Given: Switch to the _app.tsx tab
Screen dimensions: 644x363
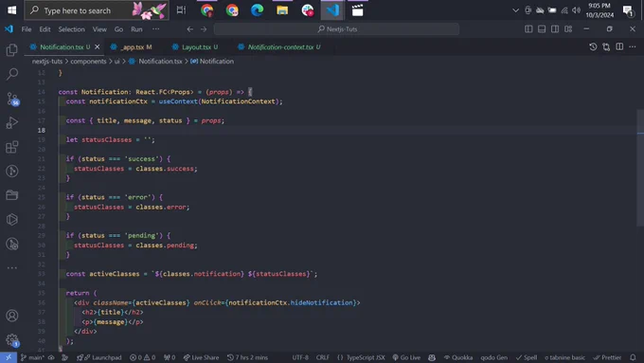Looking at the screenshot, I should (133, 46).
